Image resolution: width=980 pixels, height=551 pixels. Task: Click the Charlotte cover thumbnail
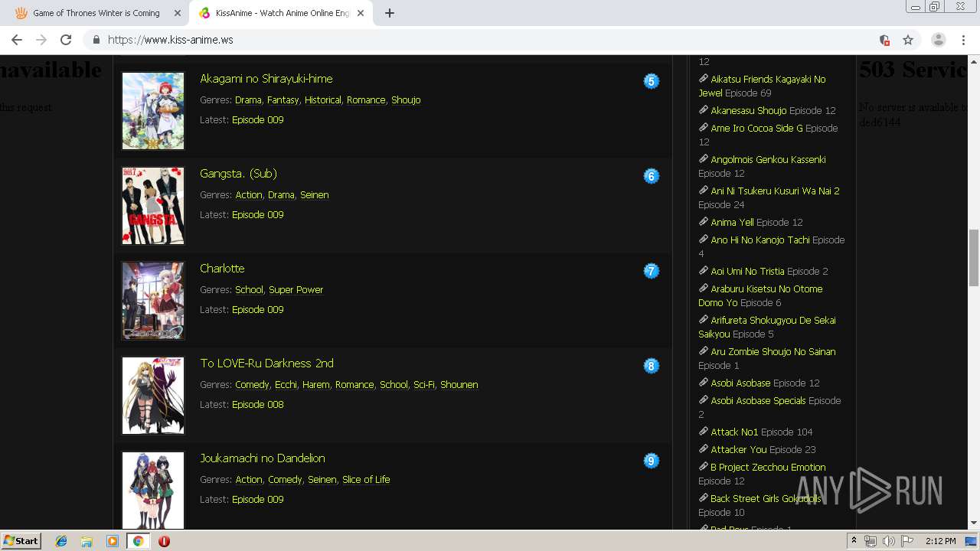(x=153, y=301)
